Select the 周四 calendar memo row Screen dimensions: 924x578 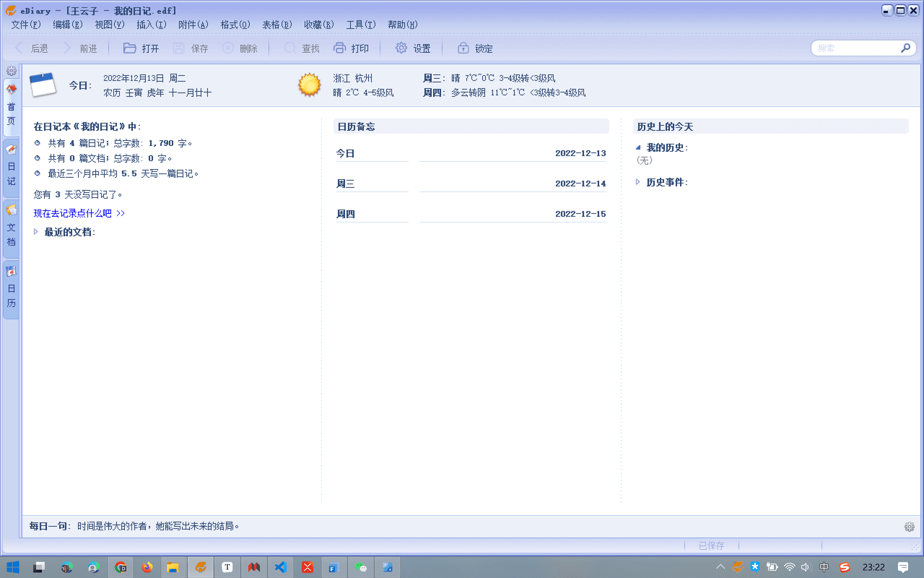pos(471,214)
